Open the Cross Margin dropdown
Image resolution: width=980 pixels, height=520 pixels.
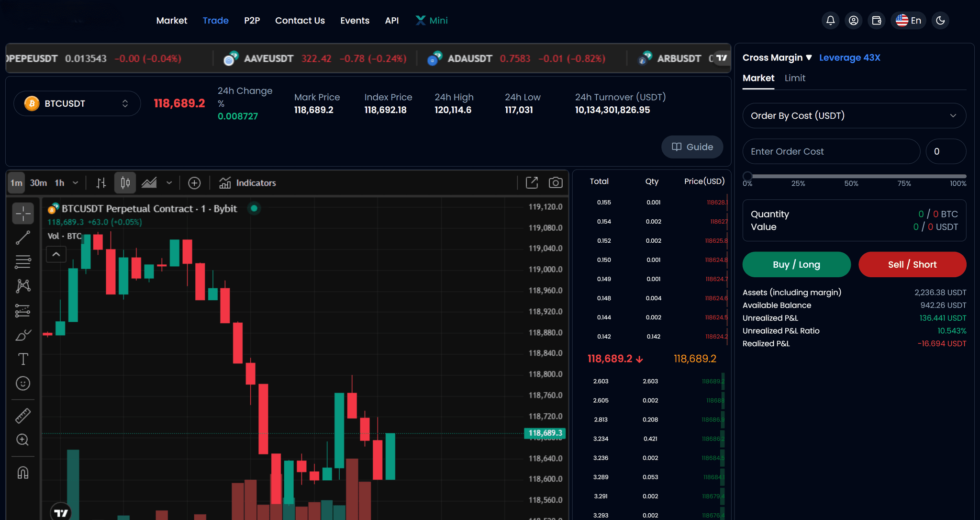[x=777, y=57]
